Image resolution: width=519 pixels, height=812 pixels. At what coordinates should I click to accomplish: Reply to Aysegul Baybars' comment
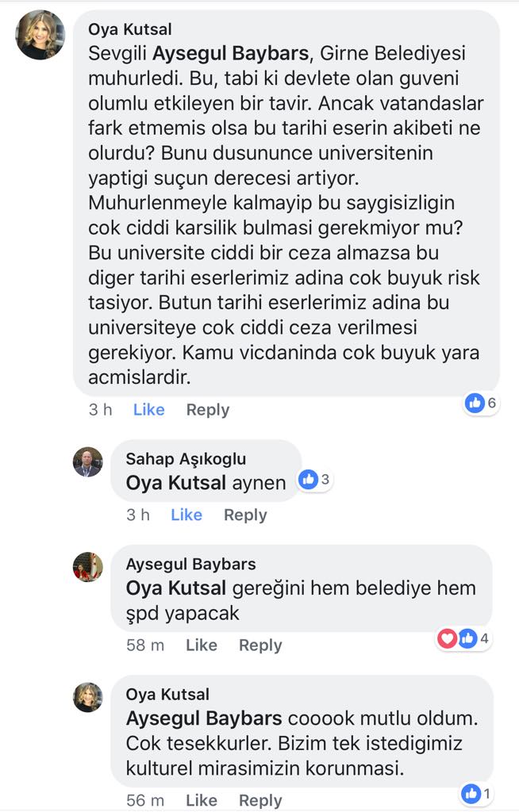[x=260, y=645]
